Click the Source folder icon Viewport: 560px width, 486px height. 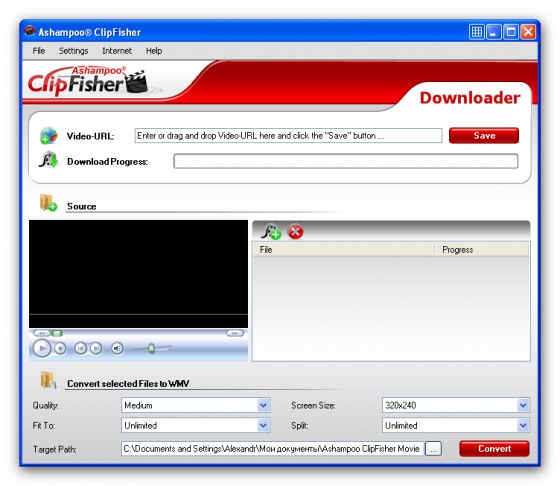[x=48, y=202]
